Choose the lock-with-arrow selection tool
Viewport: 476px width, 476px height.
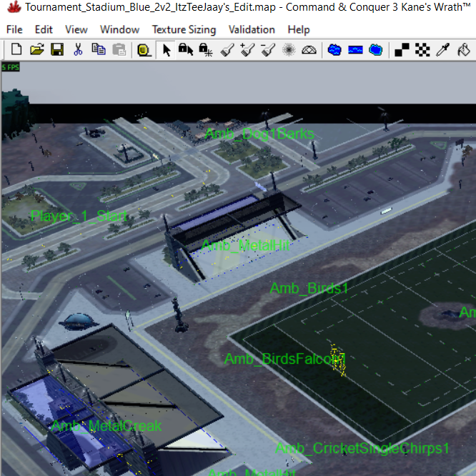(x=186, y=49)
